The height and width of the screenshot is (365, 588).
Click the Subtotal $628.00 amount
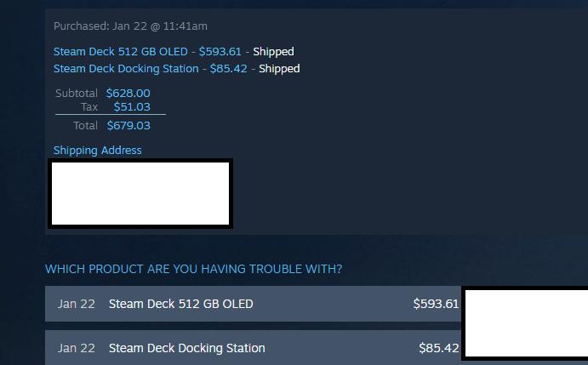tap(128, 93)
